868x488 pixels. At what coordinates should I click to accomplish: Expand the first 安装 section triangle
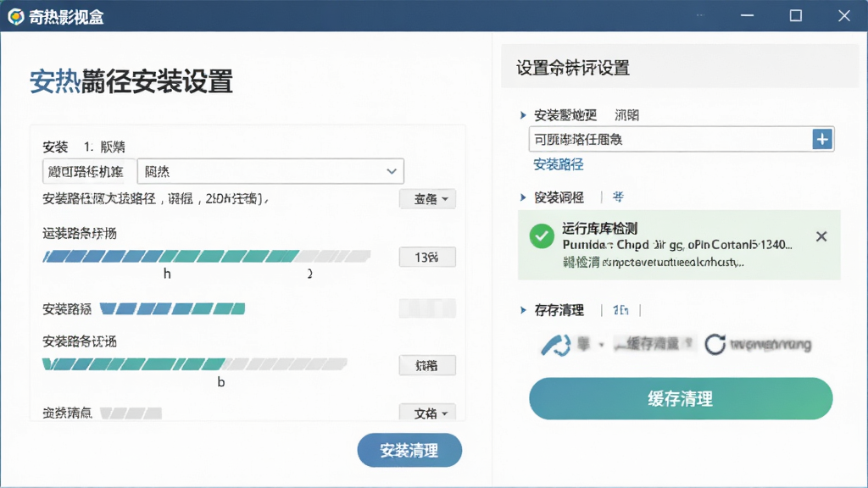pyautogui.click(x=523, y=115)
